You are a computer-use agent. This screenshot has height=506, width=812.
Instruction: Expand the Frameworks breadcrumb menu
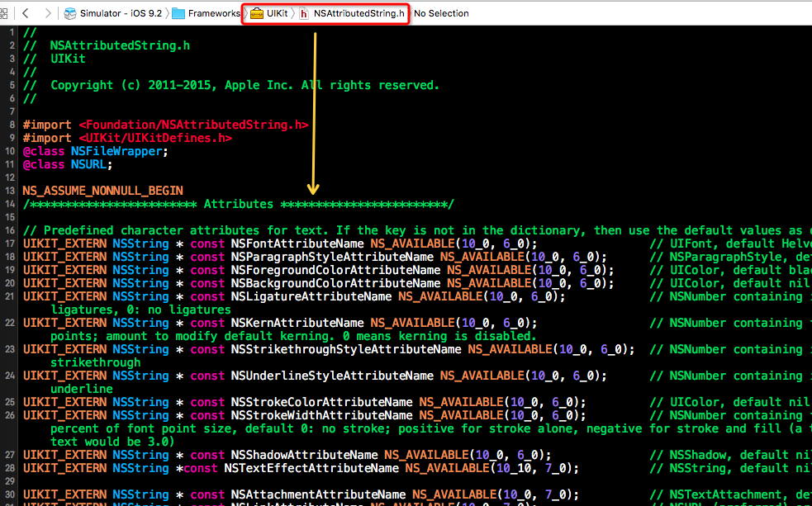pos(213,13)
